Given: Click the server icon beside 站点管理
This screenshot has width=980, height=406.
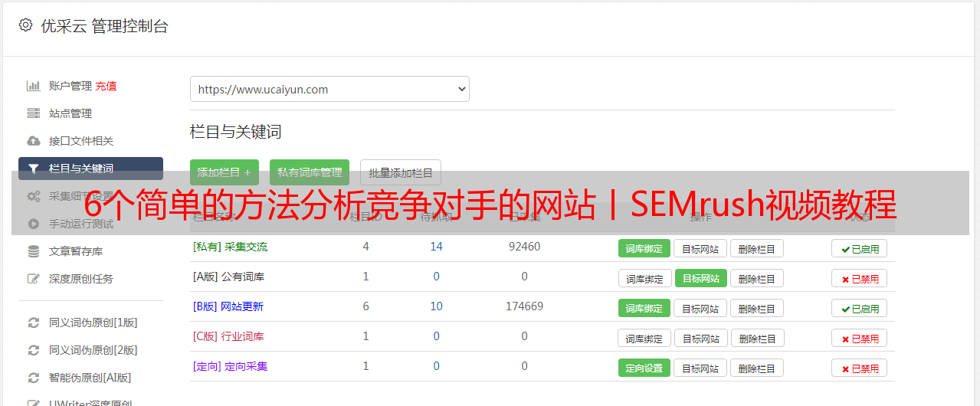Looking at the screenshot, I should tap(33, 113).
